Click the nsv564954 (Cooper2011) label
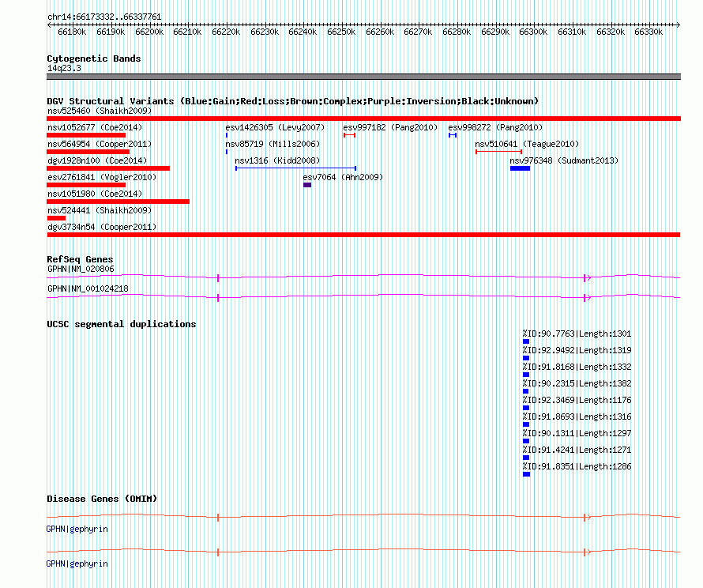This screenshot has width=703, height=588. (100, 144)
